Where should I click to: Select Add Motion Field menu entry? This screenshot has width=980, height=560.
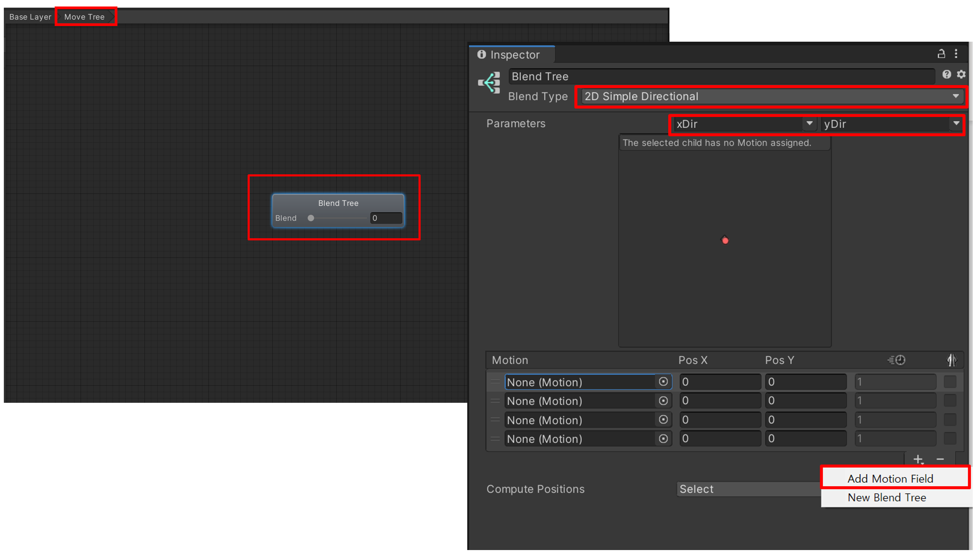coord(890,479)
